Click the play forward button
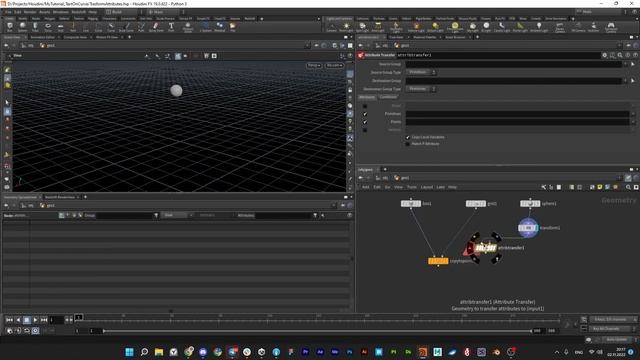640x360 pixels. (35, 320)
